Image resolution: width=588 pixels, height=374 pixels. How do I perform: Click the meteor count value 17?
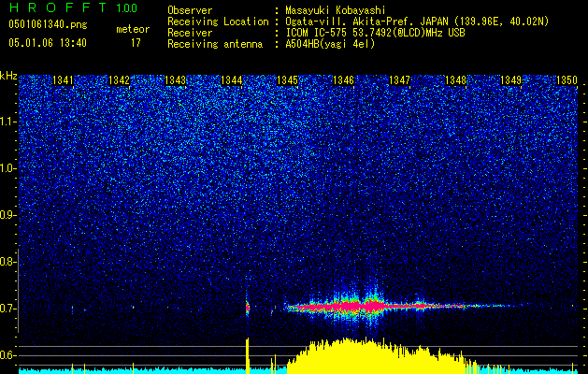click(136, 43)
